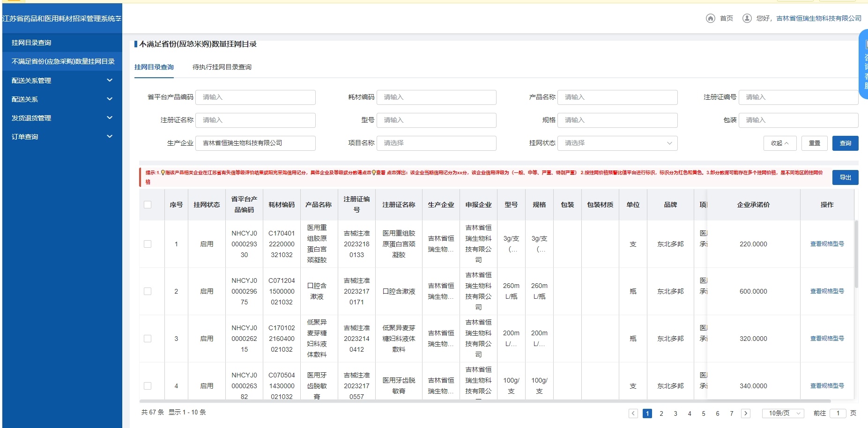Click 注册证名称 column header
Image resolution: width=868 pixels, height=428 pixels.
[x=399, y=205]
